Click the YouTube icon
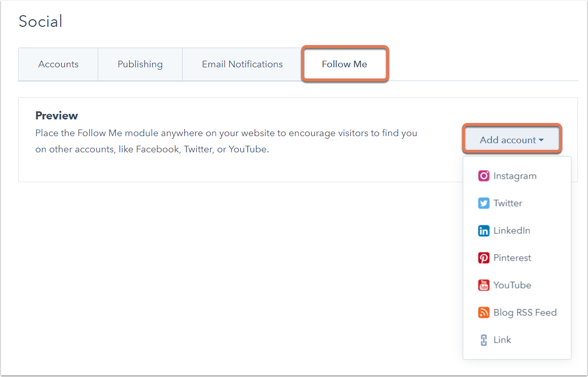Screen dimensions: 588x377 (483, 285)
